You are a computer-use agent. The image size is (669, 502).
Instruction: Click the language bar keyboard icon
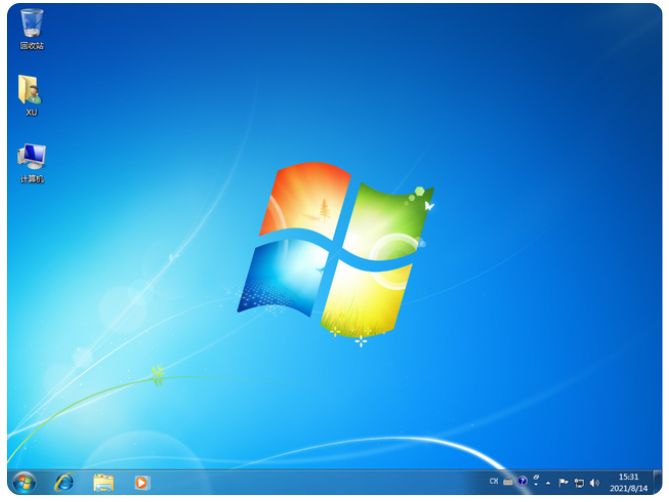pyautogui.click(x=508, y=482)
